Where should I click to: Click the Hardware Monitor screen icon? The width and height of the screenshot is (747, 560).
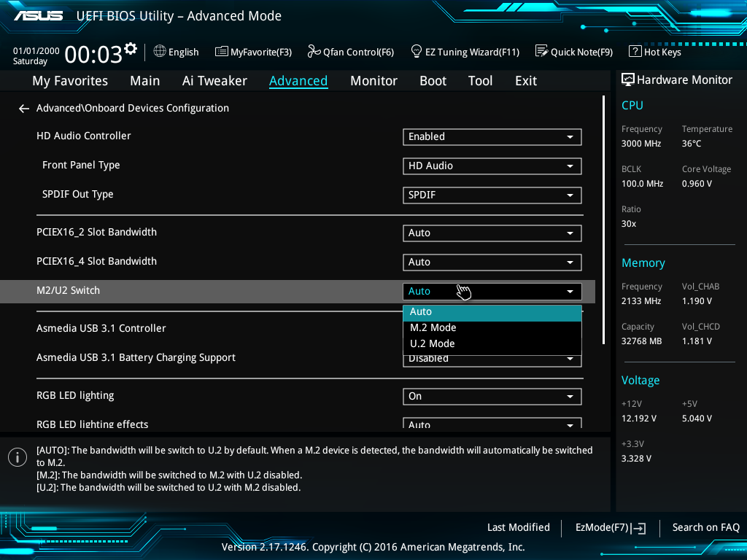click(628, 79)
